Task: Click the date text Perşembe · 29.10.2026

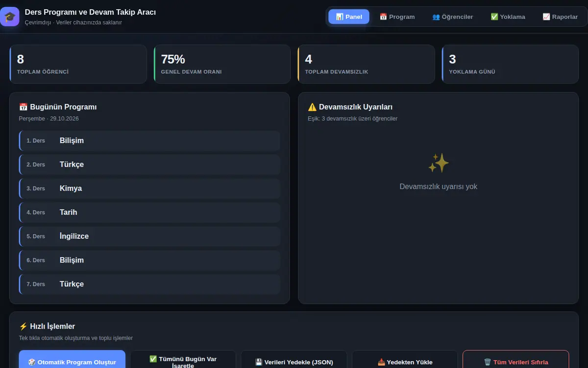Action: (49, 119)
